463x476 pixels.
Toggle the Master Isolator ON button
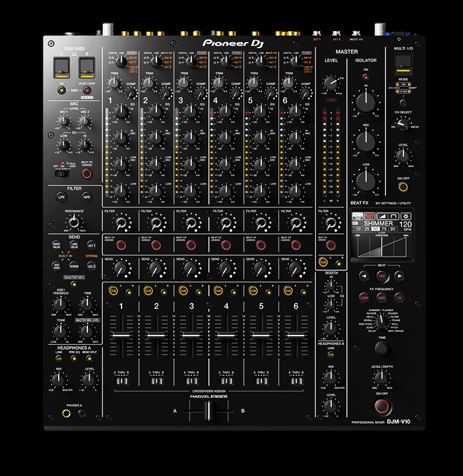click(x=366, y=77)
